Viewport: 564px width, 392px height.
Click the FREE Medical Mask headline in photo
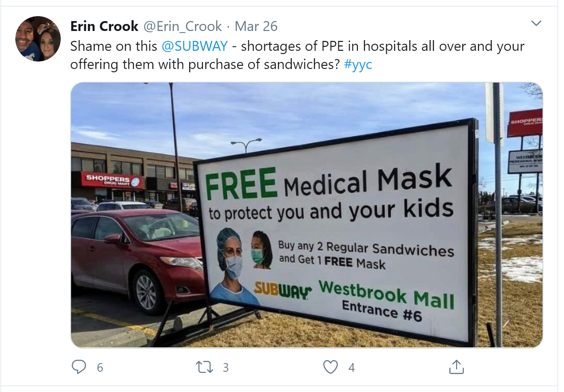[328, 182]
